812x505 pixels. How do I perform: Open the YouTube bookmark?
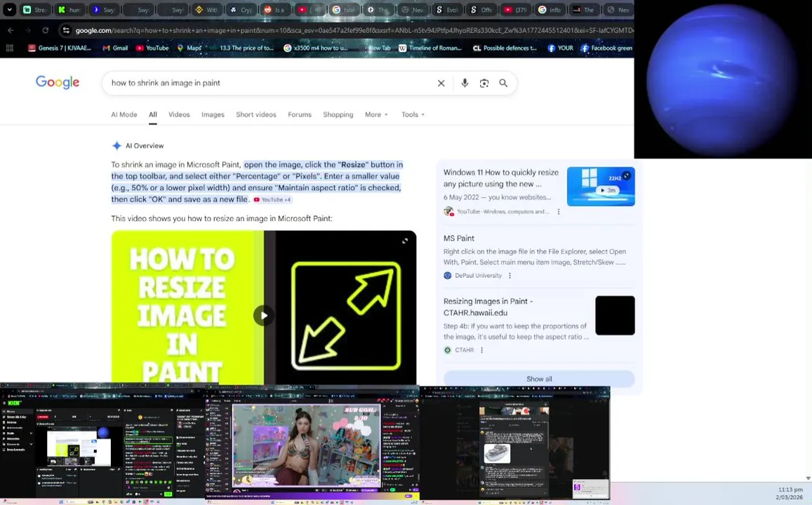pyautogui.click(x=152, y=48)
